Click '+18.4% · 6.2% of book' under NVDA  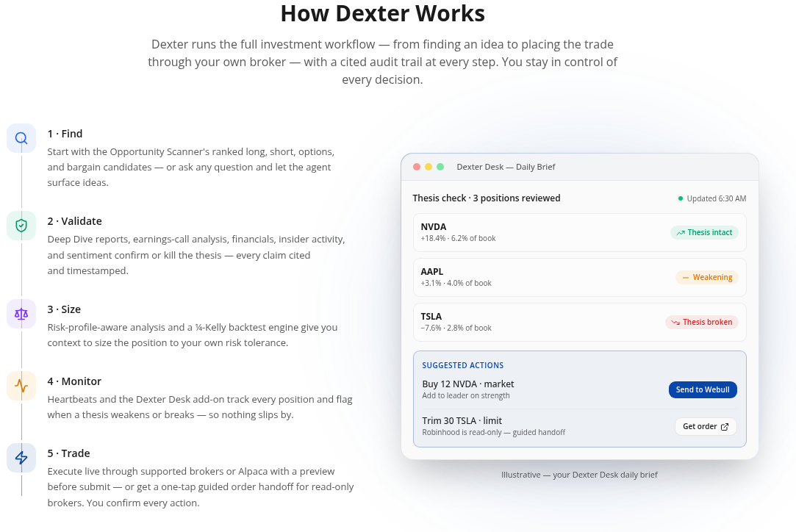pyautogui.click(x=458, y=238)
